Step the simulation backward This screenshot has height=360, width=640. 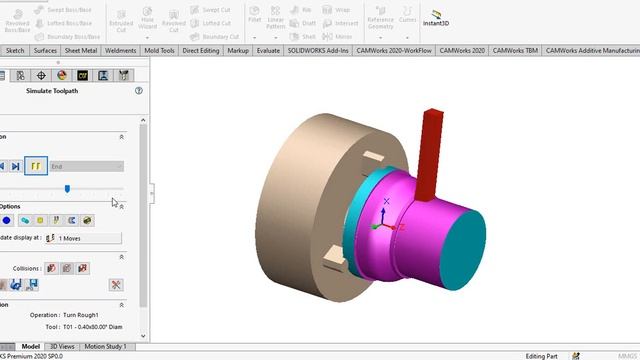(x=2, y=166)
